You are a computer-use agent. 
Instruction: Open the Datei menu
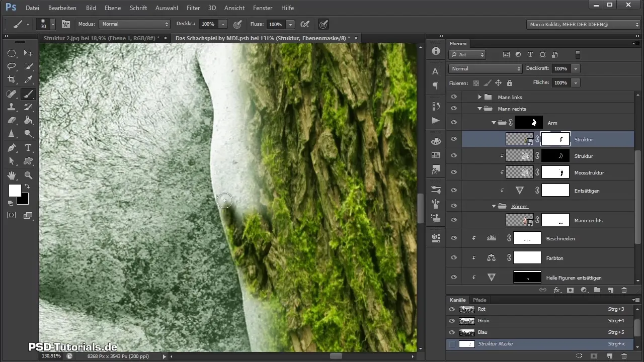tap(32, 8)
